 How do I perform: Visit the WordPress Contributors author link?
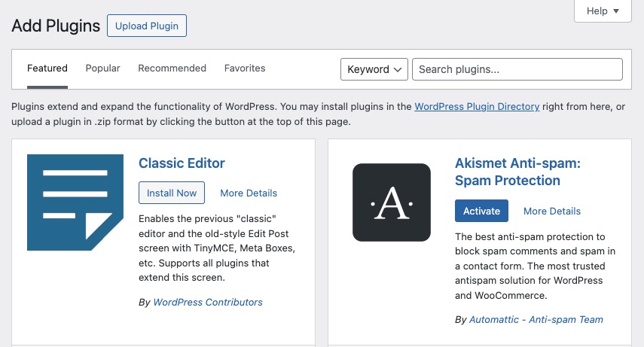[208, 303]
